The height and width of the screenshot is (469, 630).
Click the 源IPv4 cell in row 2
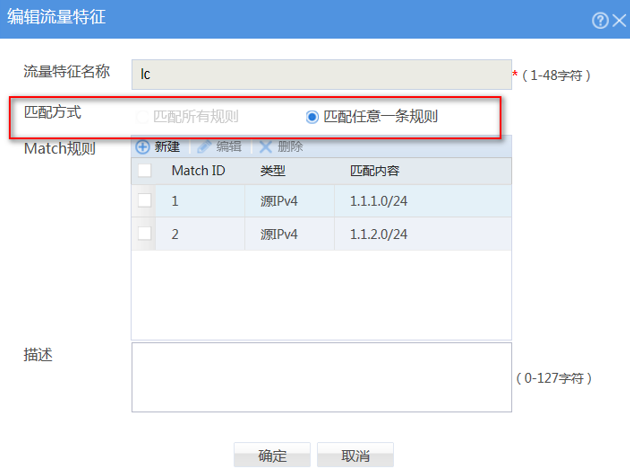click(x=280, y=234)
